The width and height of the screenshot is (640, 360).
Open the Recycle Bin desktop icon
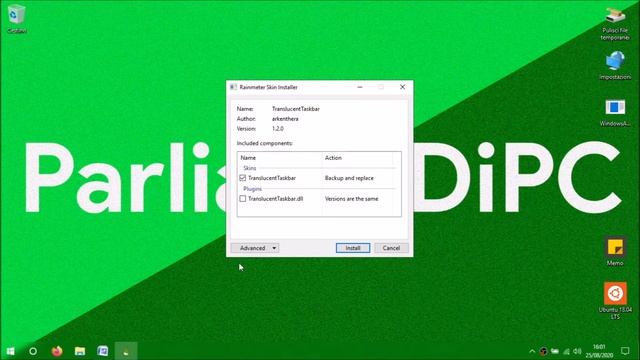[16, 18]
